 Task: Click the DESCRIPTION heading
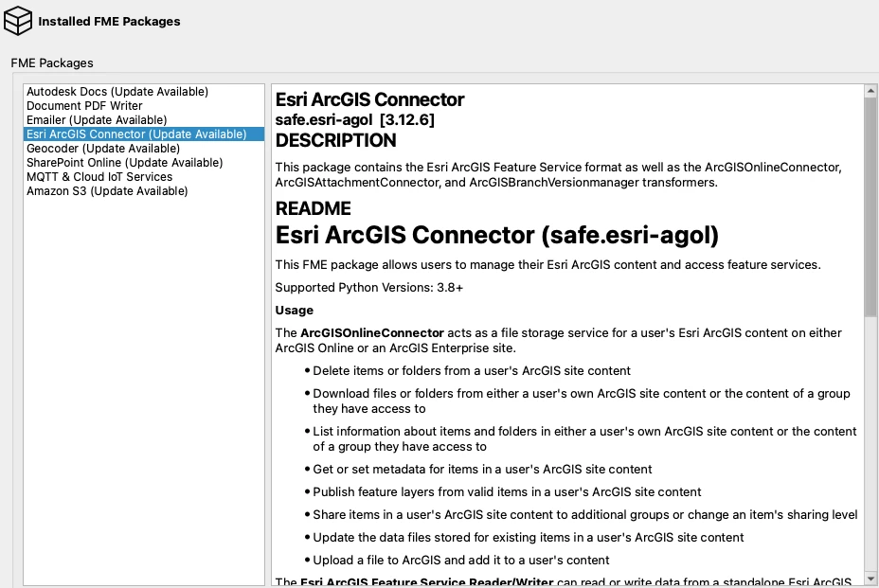pyautogui.click(x=335, y=140)
